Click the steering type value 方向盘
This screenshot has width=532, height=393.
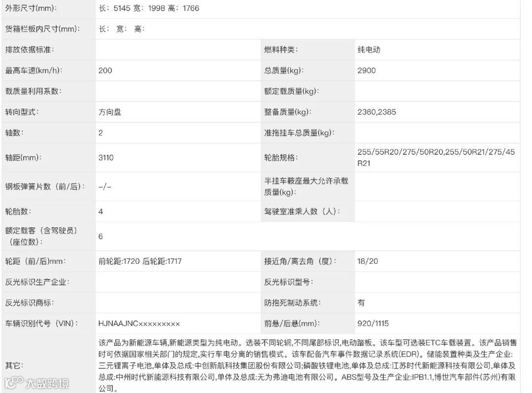click(109, 112)
